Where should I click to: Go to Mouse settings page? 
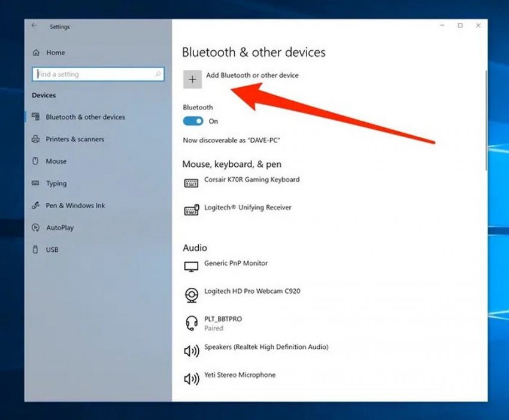click(x=56, y=162)
